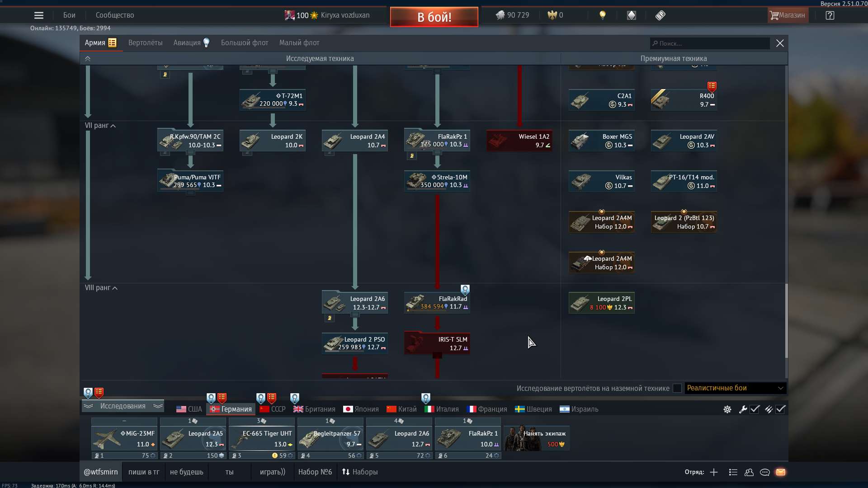Collapse the VII ранг section

click(100, 126)
